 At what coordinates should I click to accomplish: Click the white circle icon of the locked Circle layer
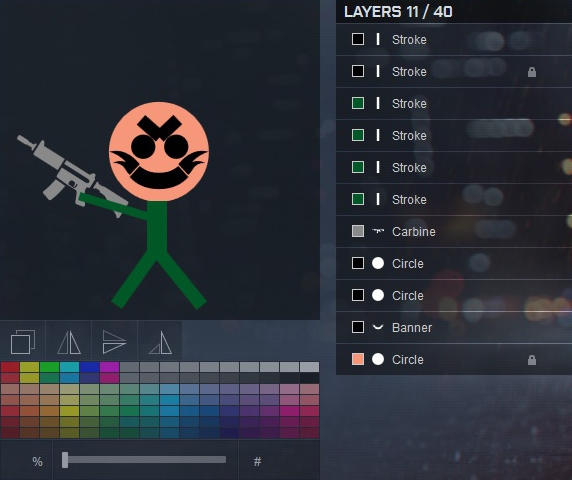[378, 359]
